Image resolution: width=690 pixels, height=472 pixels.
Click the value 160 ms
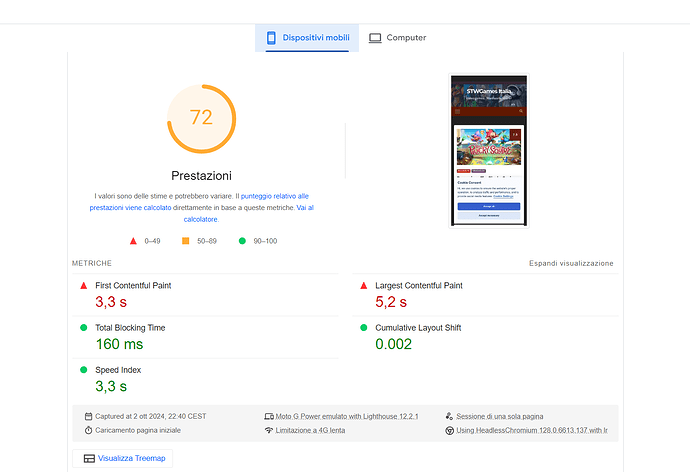119,344
